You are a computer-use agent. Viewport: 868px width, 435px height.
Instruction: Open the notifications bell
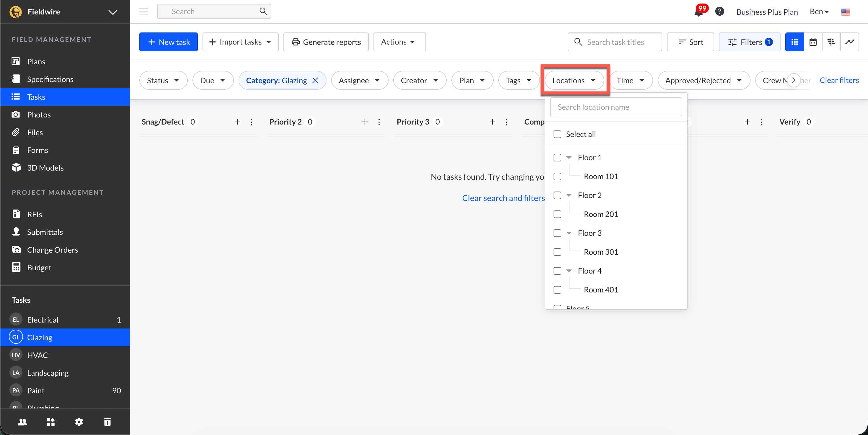click(x=698, y=12)
